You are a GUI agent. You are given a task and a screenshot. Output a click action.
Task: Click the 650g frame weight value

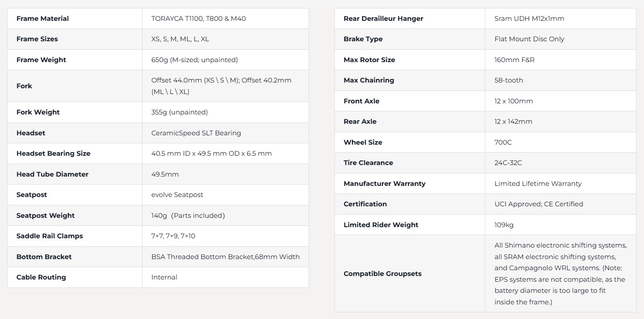(x=194, y=60)
